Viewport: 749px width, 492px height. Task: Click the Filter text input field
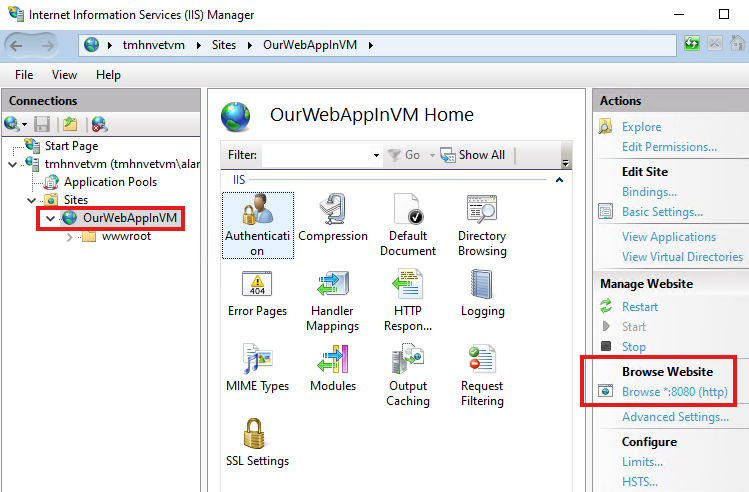pos(316,155)
